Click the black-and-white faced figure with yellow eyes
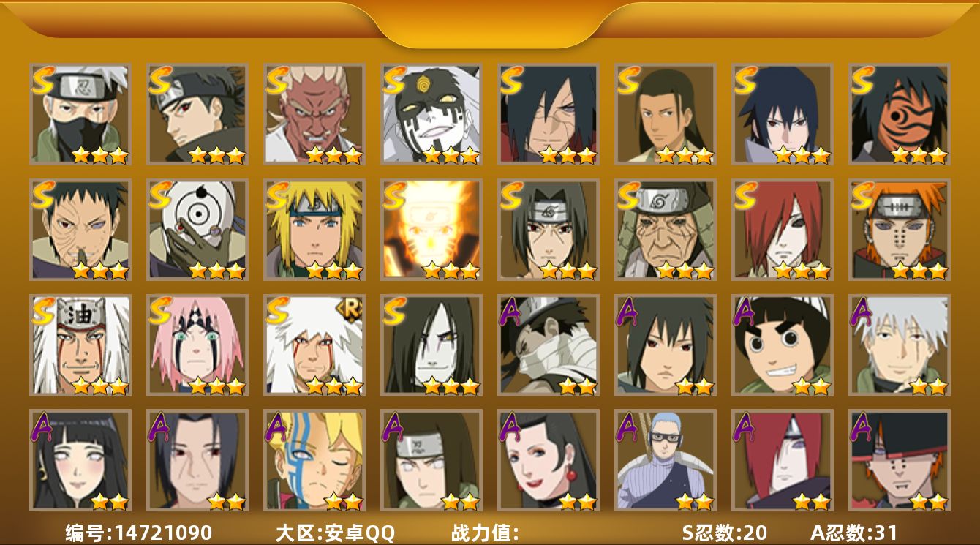Image resolution: width=980 pixels, height=545 pixels. pos(431,113)
